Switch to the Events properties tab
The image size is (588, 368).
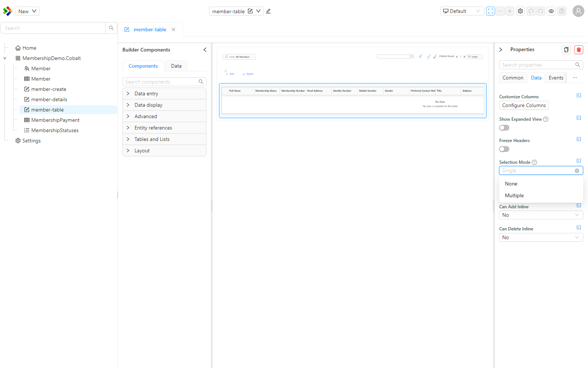556,78
